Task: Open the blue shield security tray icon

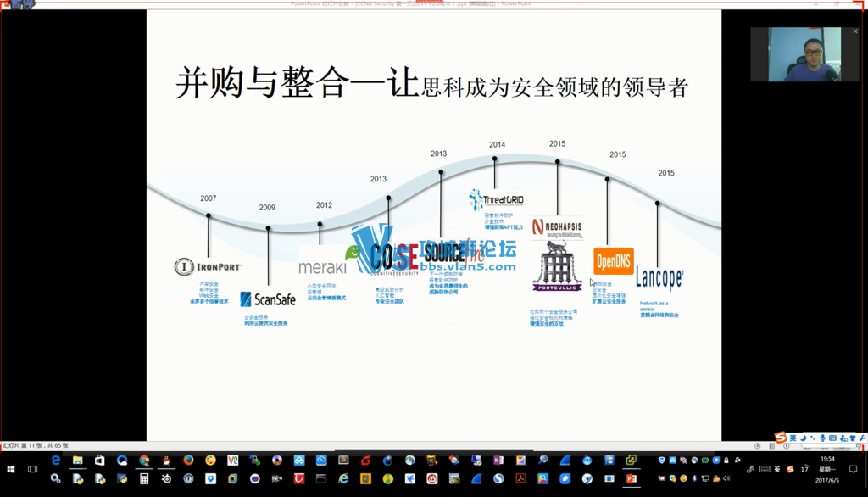Action: [661, 461]
